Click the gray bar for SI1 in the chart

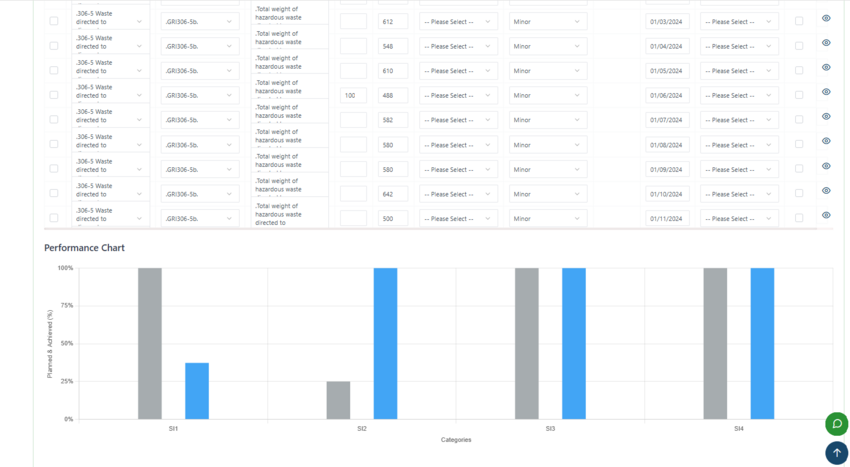pyautogui.click(x=150, y=343)
